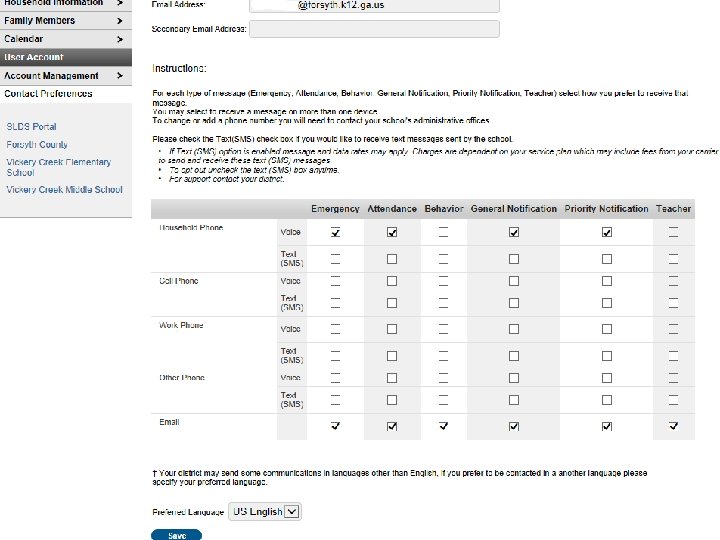
Task: Enable Work Phone Voice Priority Notification
Action: [607, 329]
